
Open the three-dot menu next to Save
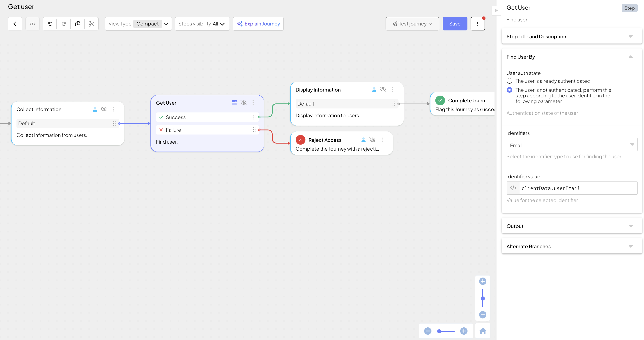coord(477,24)
